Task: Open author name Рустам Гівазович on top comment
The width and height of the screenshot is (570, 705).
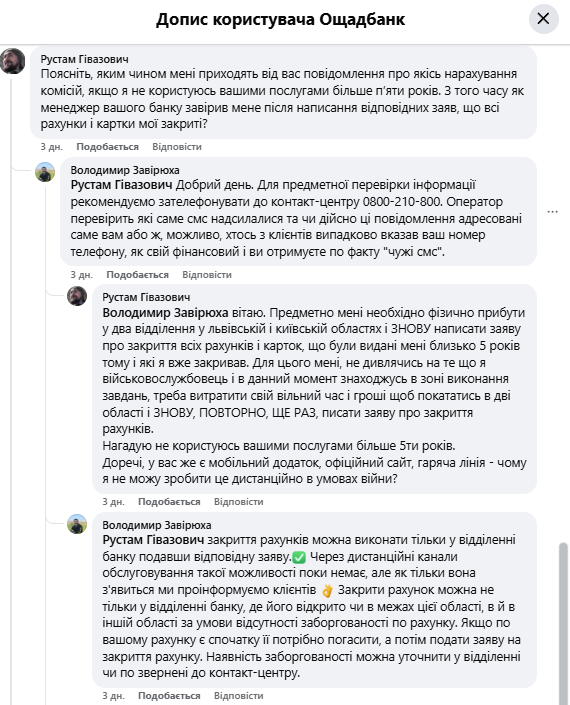Action: click(x=85, y=59)
